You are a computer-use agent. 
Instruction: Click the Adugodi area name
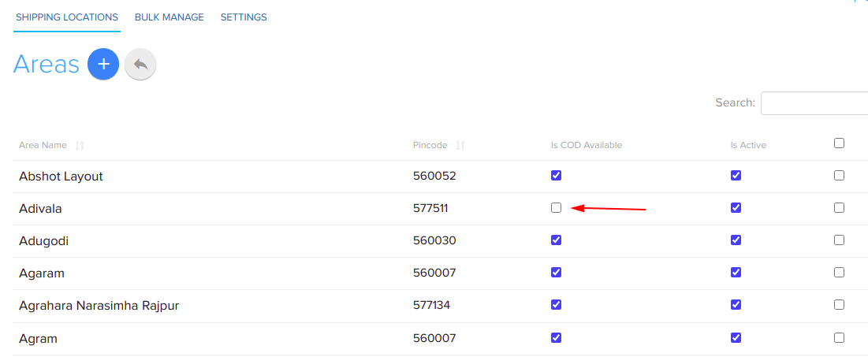[x=43, y=241]
